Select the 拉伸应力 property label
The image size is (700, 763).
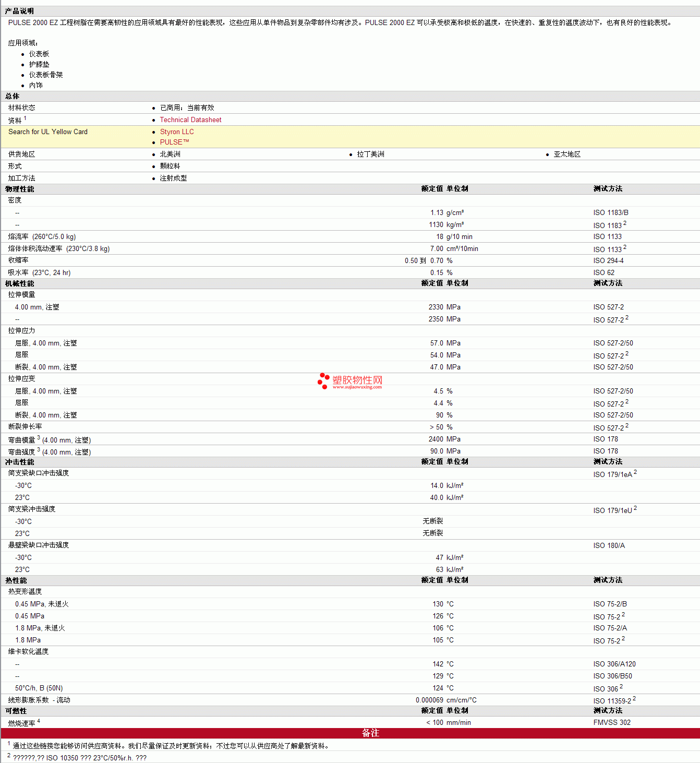coord(21,331)
